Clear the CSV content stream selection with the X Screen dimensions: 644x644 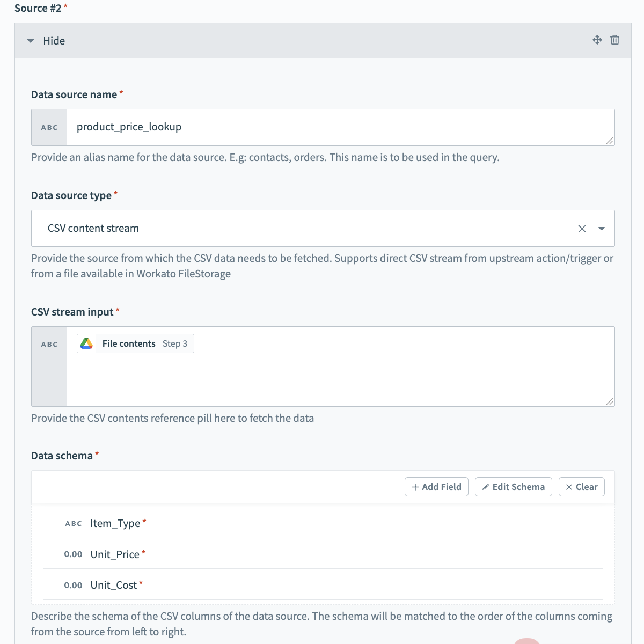tap(582, 229)
